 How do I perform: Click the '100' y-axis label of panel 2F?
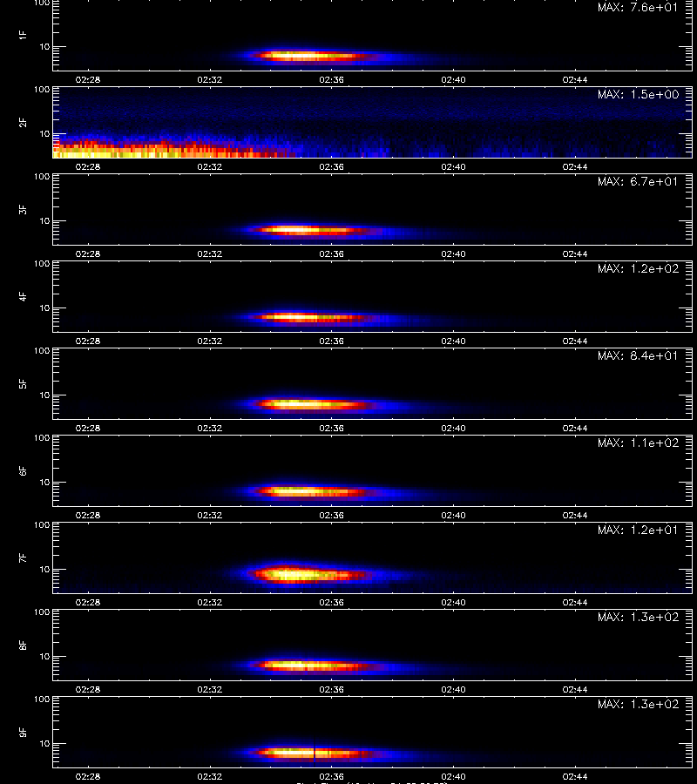click(42, 90)
